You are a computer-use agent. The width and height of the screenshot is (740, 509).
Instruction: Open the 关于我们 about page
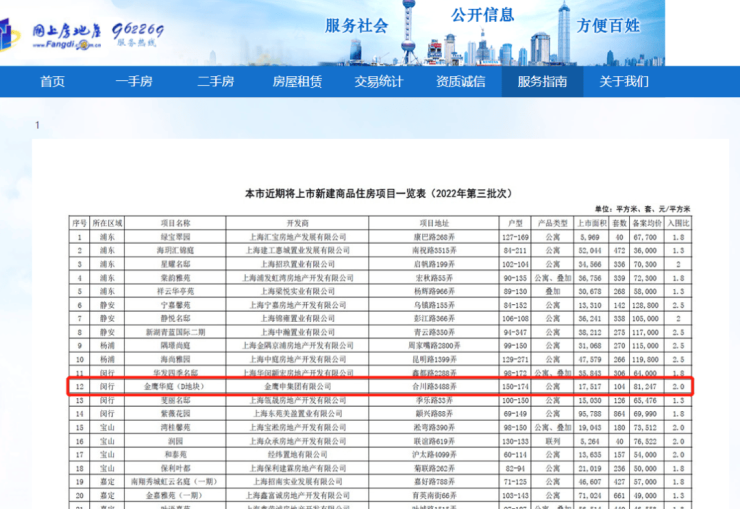click(624, 82)
